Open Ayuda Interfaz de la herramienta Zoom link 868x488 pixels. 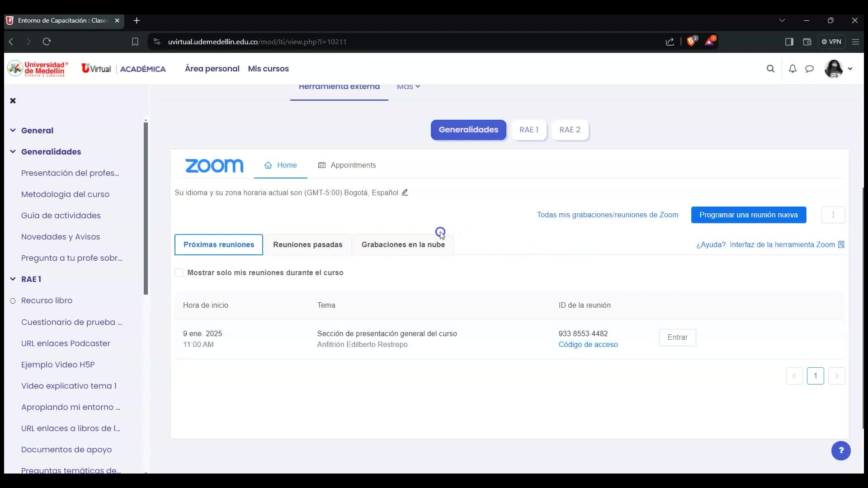point(770,244)
